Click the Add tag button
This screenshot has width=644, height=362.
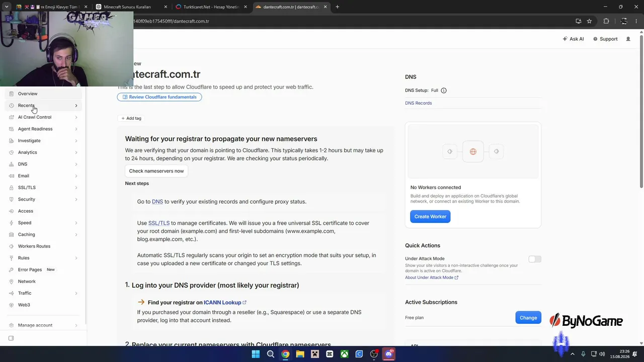tap(131, 118)
